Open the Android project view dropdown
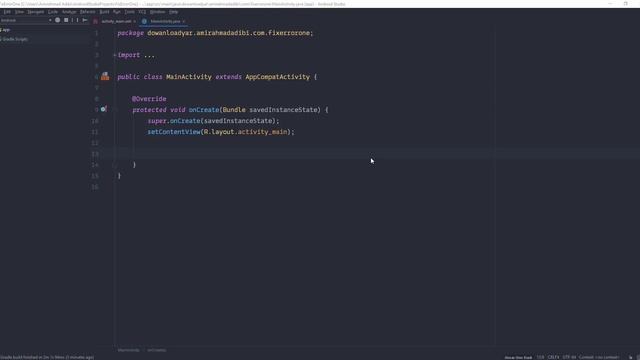 pos(26,20)
